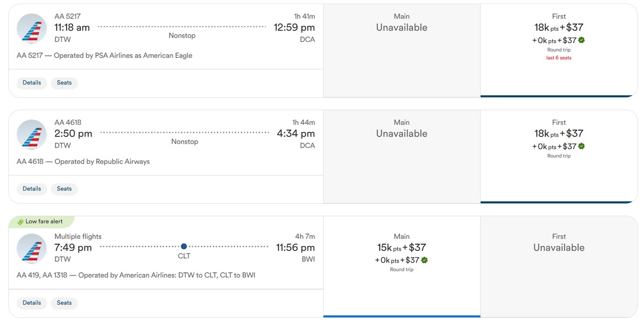Show Seats for flight AA 4618
644x325 pixels.
64,189
